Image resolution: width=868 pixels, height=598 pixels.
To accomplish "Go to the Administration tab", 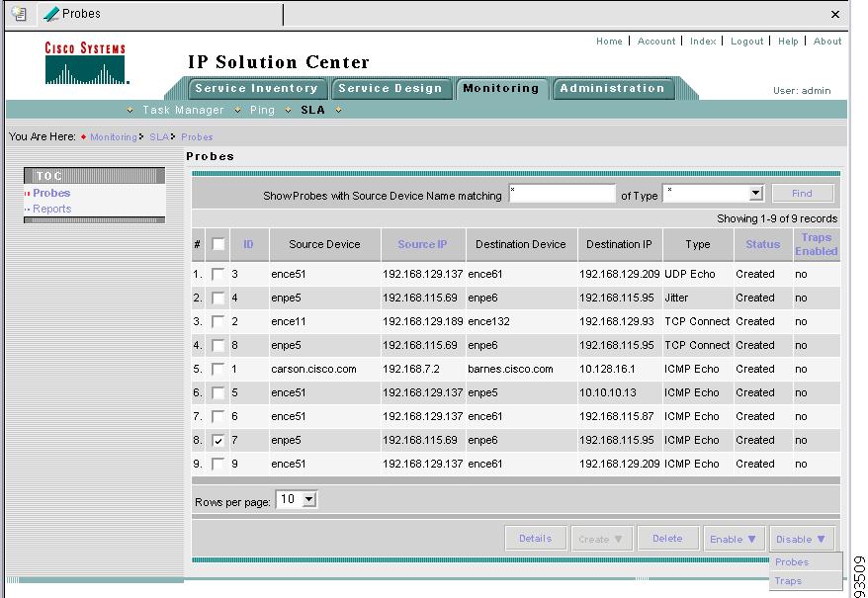I will click(x=612, y=89).
